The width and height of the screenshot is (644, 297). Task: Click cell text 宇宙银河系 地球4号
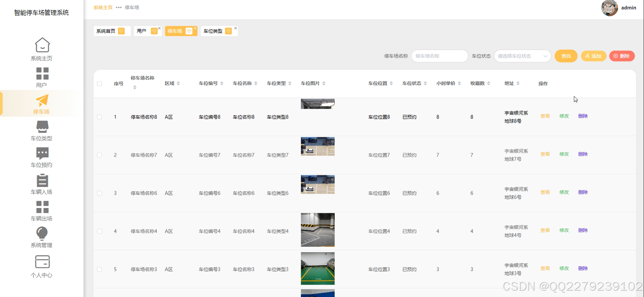point(516,231)
